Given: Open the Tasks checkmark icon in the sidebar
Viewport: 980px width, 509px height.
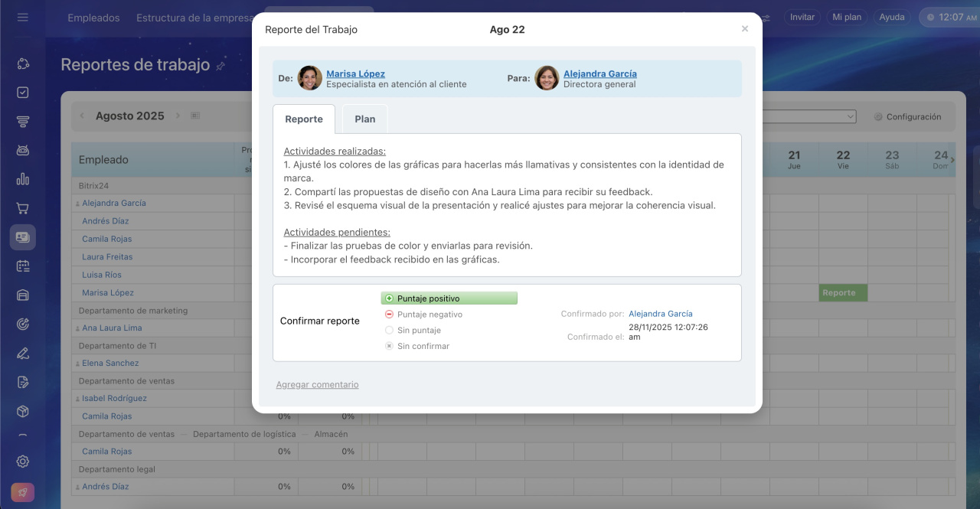Looking at the screenshot, I should pos(22,93).
